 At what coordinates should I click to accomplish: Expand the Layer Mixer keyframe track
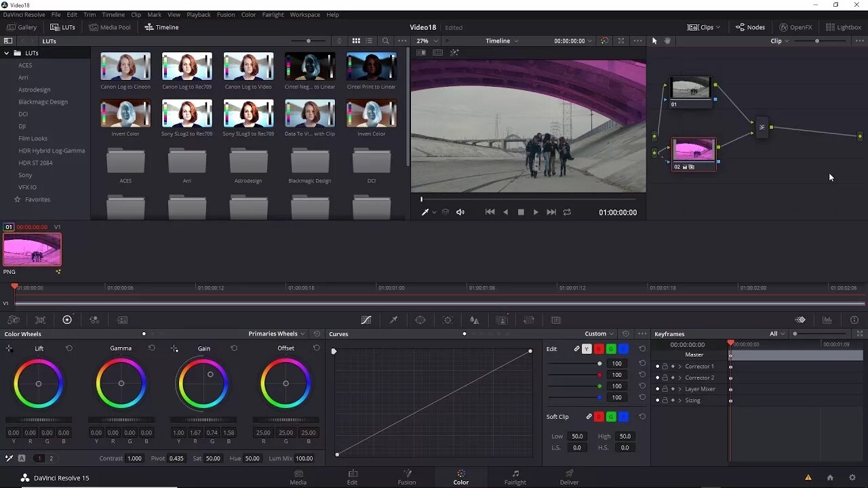coord(680,389)
